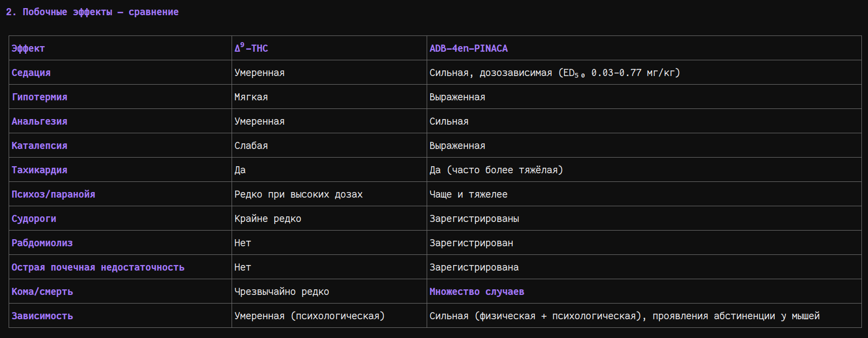Click the "Психоз/паранойя" row label
Viewport: 868px width, 338px height.
pyautogui.click(x=53, y=195)
